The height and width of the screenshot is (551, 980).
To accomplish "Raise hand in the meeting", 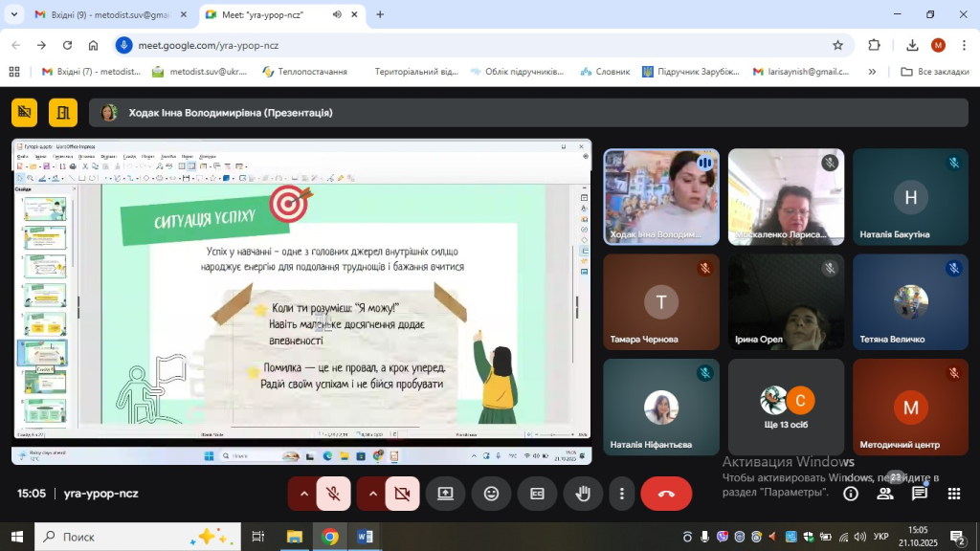I will pos(583,494).
